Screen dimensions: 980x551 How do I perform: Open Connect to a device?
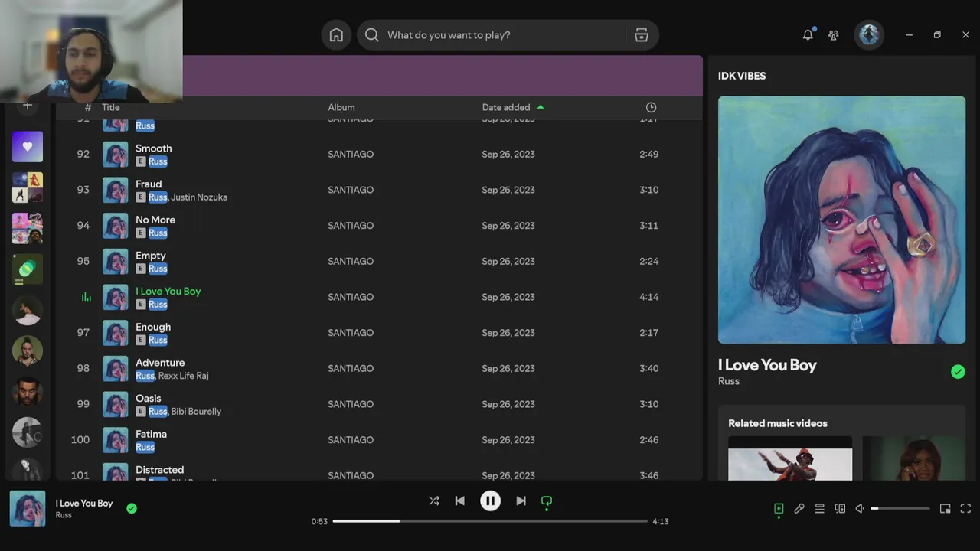pyautogui.click(x=840, y=508)
